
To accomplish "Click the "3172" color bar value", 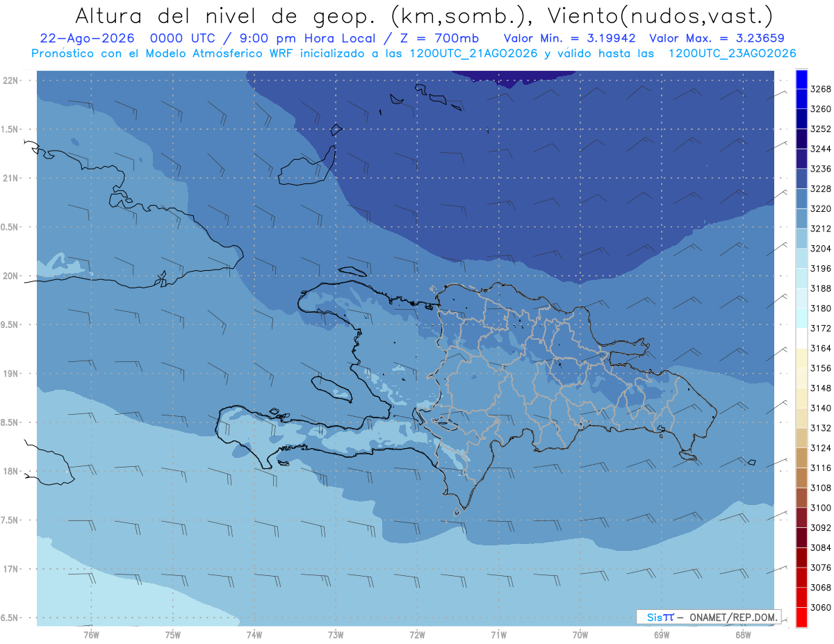I will click(x=821, y=328).
